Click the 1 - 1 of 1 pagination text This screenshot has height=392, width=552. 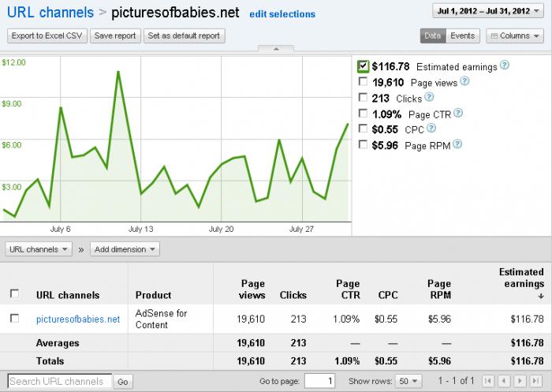pyautogui.click(x=457, y=381)
